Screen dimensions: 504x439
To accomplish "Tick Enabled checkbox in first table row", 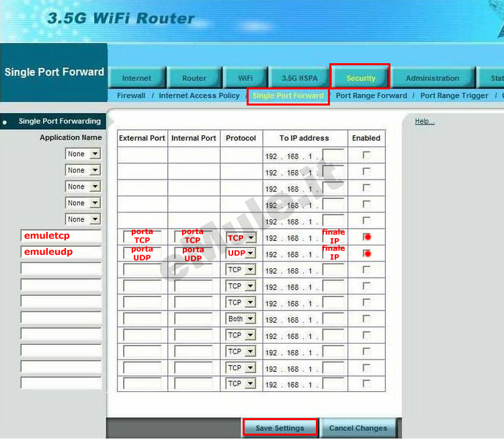I will click(366, 155).
